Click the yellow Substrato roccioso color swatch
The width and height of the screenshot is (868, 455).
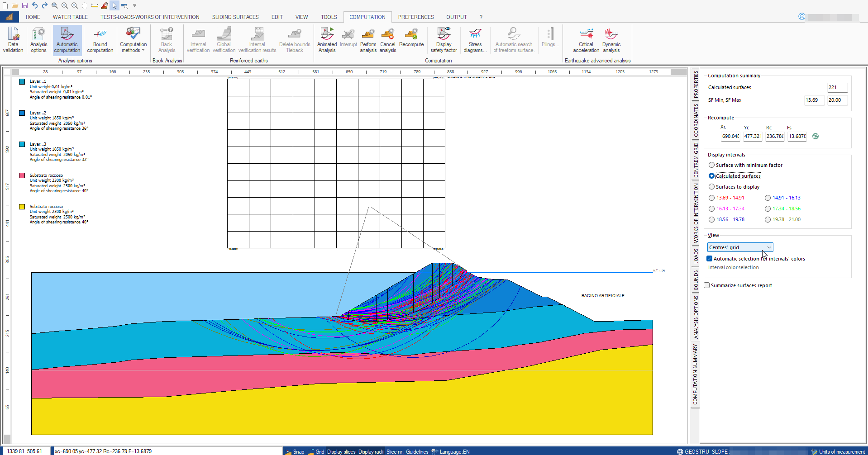[22, 207]
